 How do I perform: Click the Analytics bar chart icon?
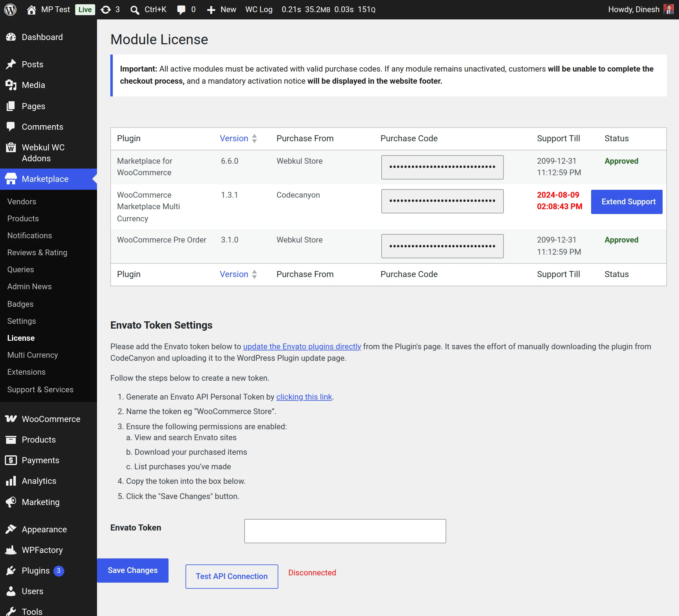(11, 481)
